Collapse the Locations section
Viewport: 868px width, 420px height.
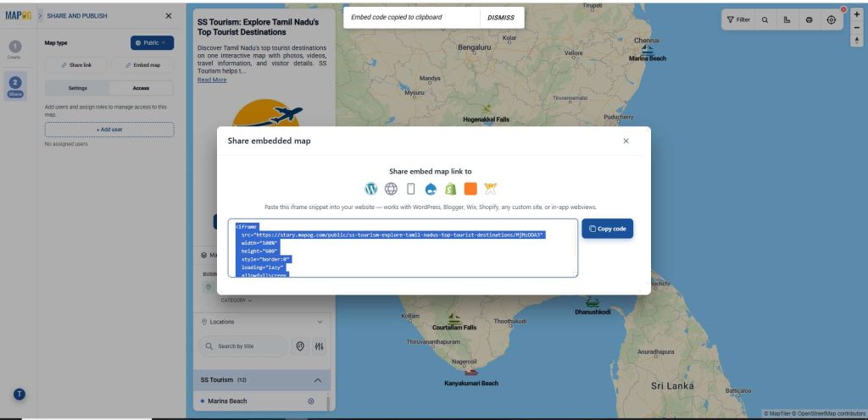(320, 322)
